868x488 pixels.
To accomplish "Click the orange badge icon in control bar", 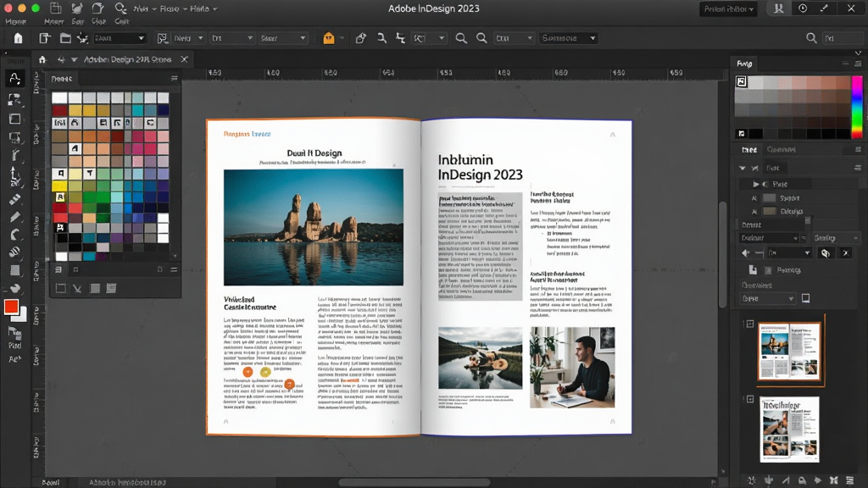I will 329,38.
